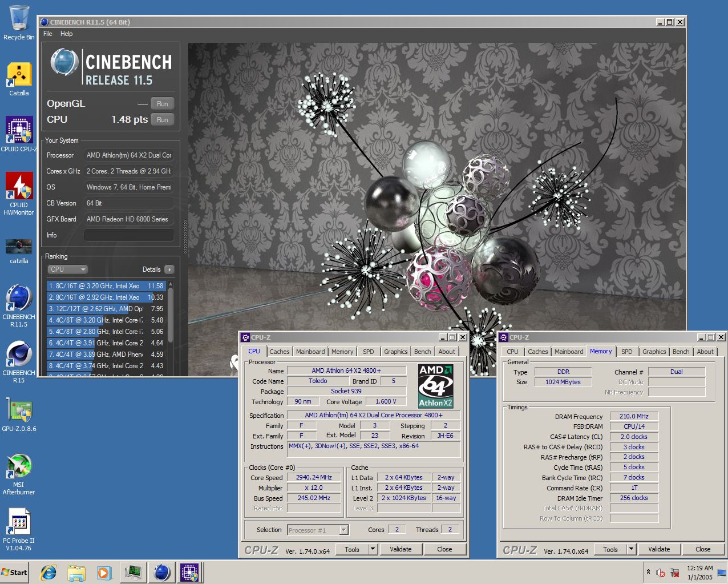Open Internet Explorer from the taskbar
The image size is (728, 584).
pyautogui.click(x=48, y=572)
